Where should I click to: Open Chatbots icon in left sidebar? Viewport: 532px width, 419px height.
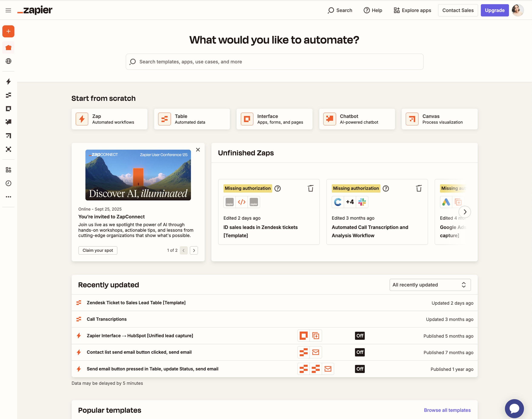[x=8, y=122]
